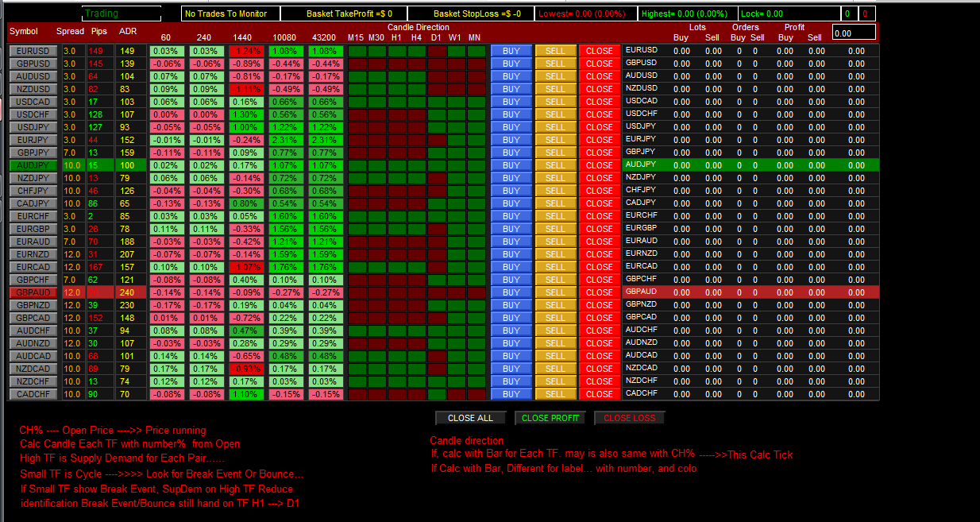Click BUY button for GBPCHF row
980x522 pixels.
point(511,280)
